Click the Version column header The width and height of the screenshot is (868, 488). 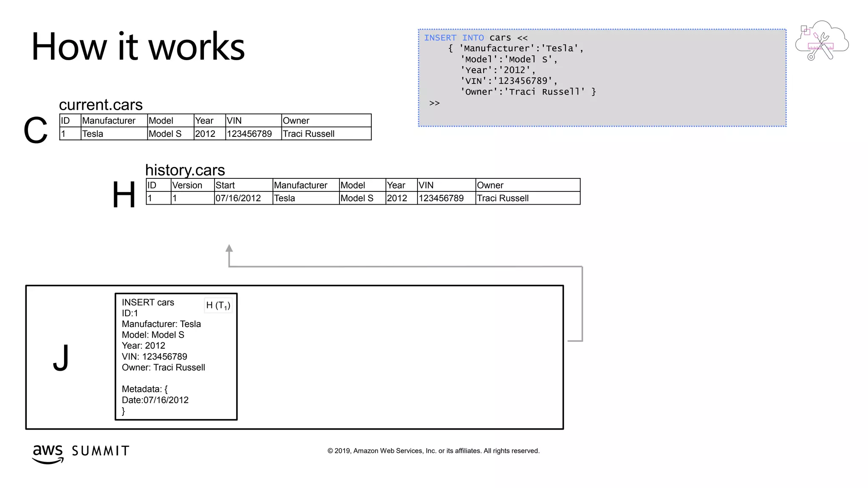tap(187, 185)
